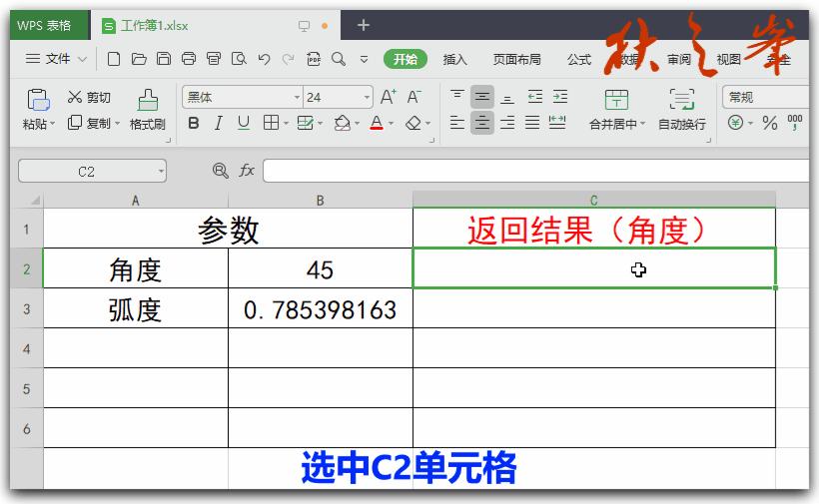Export workbook to PDF icon
Viewport: 819px width, 504px height.
[314, 59]
